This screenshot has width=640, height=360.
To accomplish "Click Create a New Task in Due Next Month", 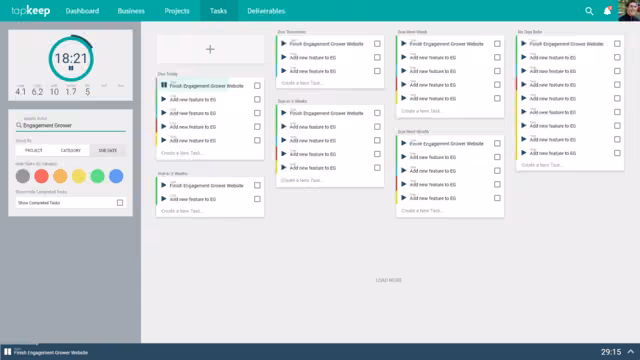I will [x=422, y=211].
